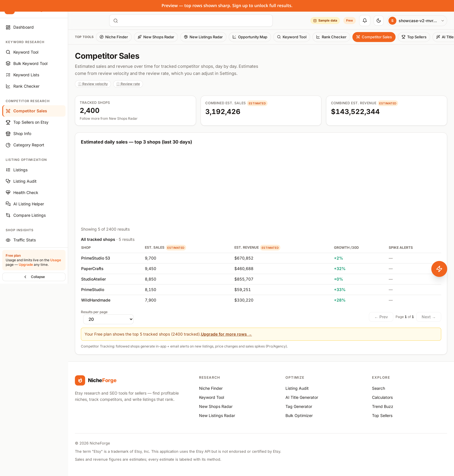Click Usage link in Free plan box

tap(55, 260)
